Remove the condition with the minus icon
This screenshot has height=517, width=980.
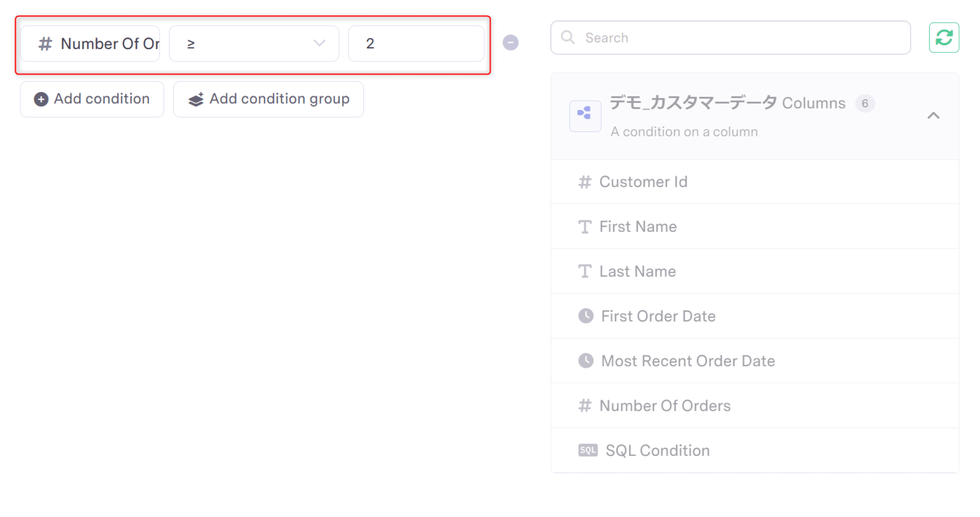(x=511, y=43)
